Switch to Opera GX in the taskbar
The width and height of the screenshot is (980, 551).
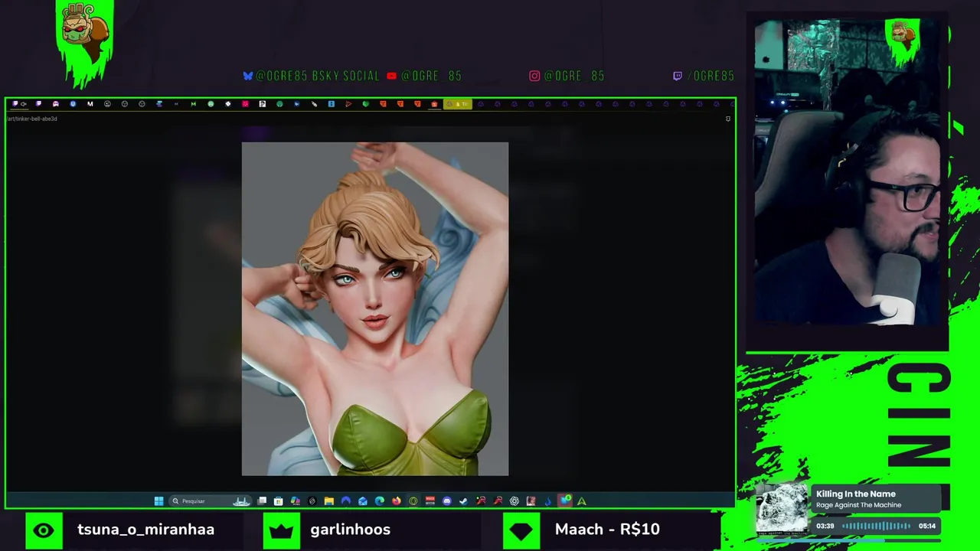pos(413,501)
